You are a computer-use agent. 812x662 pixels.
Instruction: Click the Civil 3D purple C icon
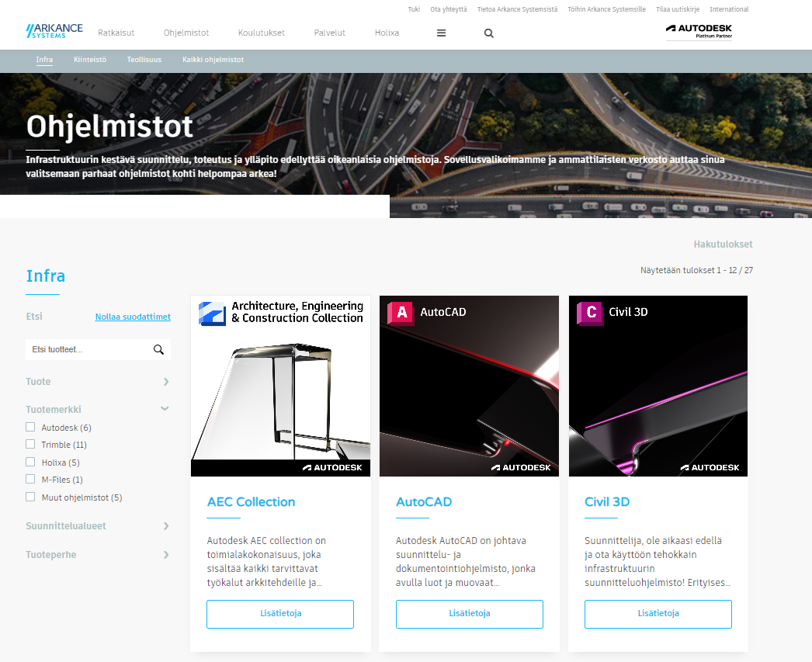(x=590, y=313)
